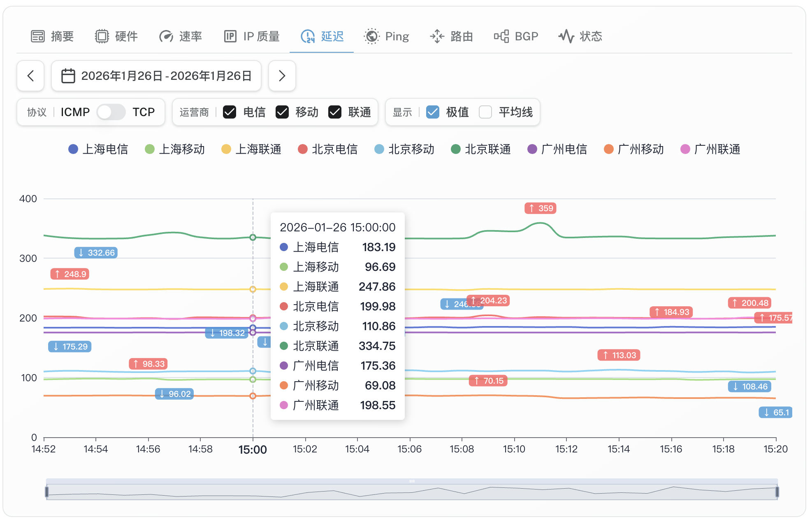Image resolution: width=812 pixels, height=522 pixels.
Task: Go to next day with right chevron
Action: point(282,76)
